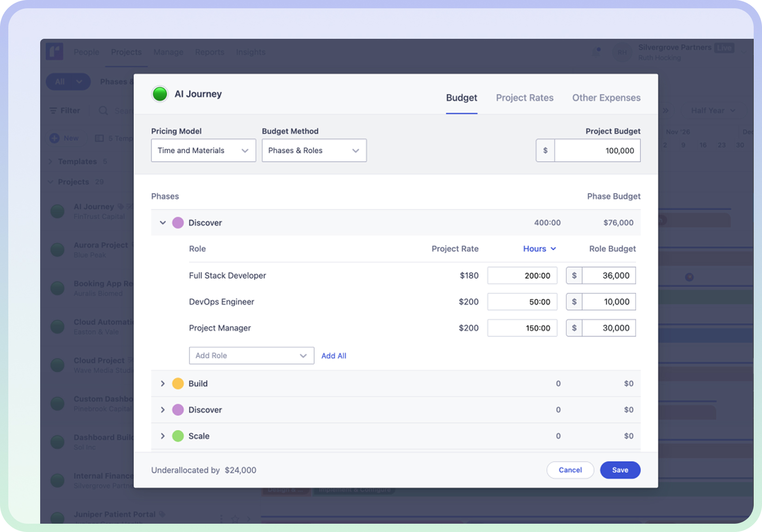
Task: Expand the Build phase
Action: (163, 383)
